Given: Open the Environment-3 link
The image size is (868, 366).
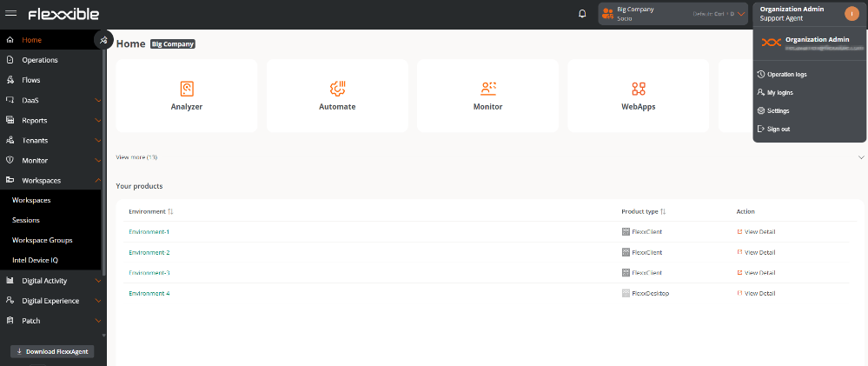Looking at the screenshot, I should [x=149, y=273].
